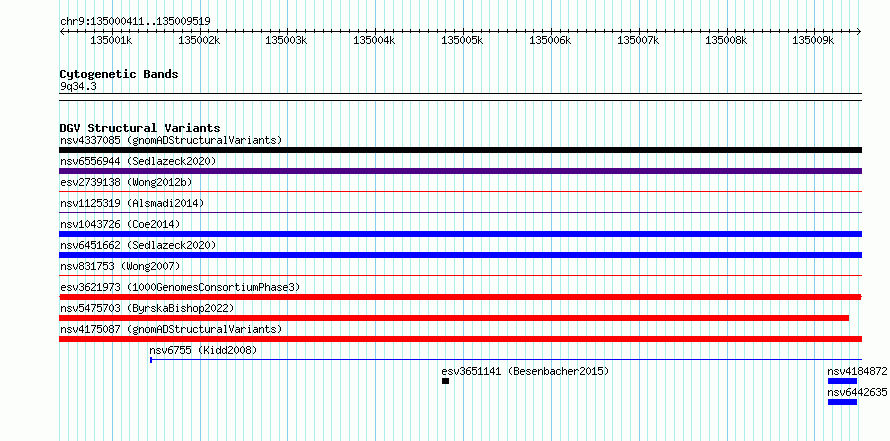Click the chr9:135000411..135009519 region label
Image resolution: width=890 pixels, height=441 pixels.
(135, 21)
